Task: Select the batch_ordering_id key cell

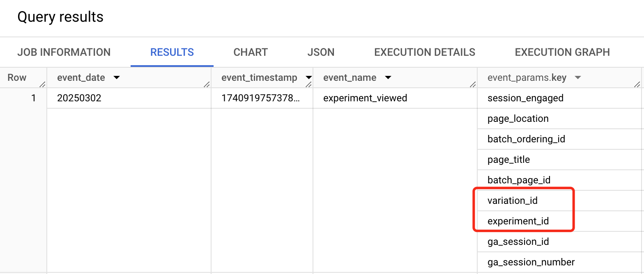Action: click(559, 139)
